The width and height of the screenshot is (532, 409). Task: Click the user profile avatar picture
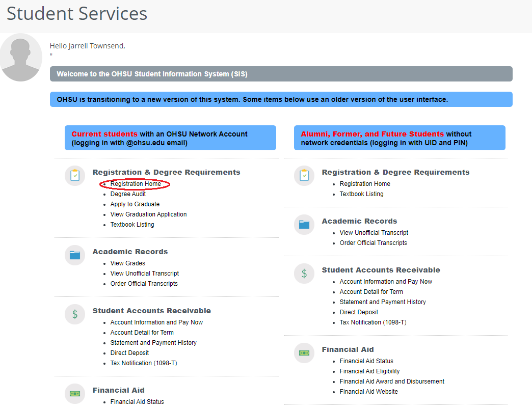coord(21,58)
